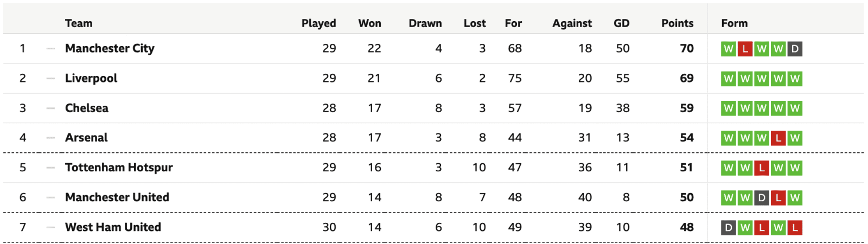
Task: Click the Played column header
Action: (318, 23)
